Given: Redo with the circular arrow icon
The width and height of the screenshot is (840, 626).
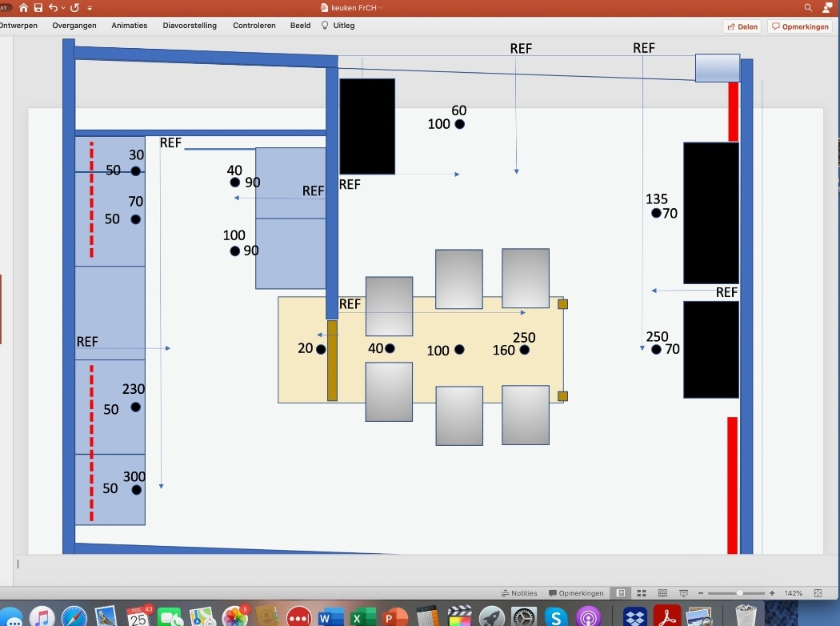Looking at the screenshot, I should point(74,7).
